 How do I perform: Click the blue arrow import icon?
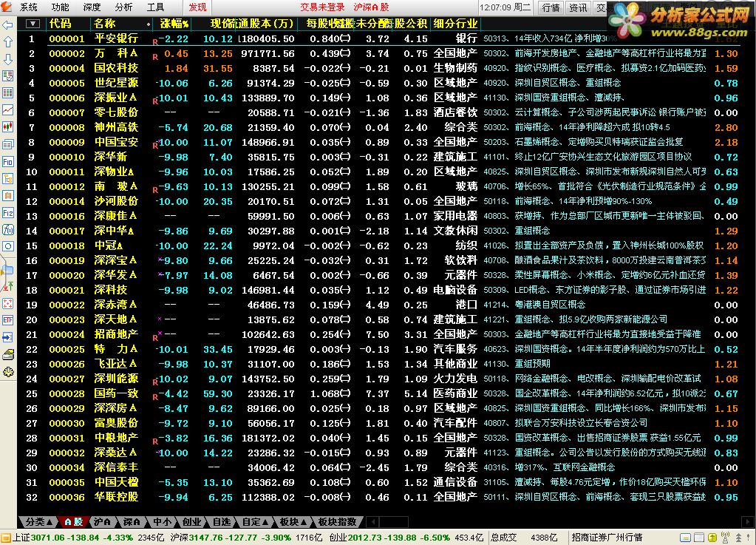(x=7, y=337)
